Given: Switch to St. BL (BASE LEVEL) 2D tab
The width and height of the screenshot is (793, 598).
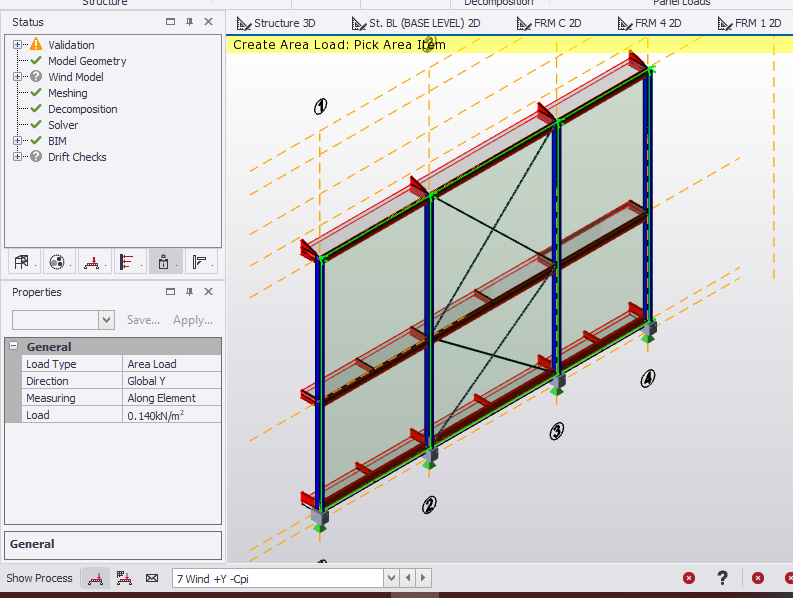Looking at the screenshot, I should pos(416,23).
